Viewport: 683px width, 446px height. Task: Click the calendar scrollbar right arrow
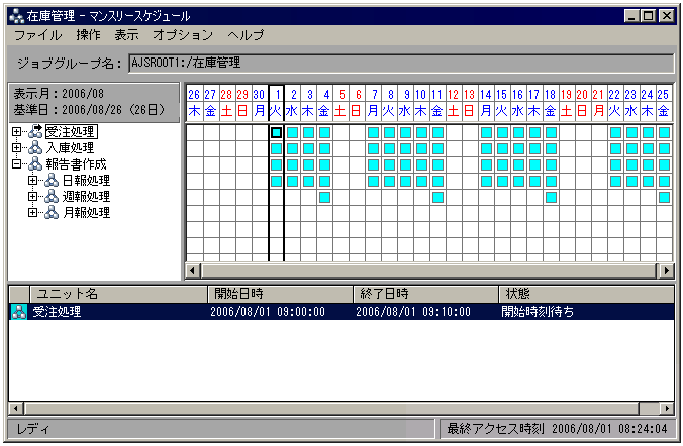666,271
